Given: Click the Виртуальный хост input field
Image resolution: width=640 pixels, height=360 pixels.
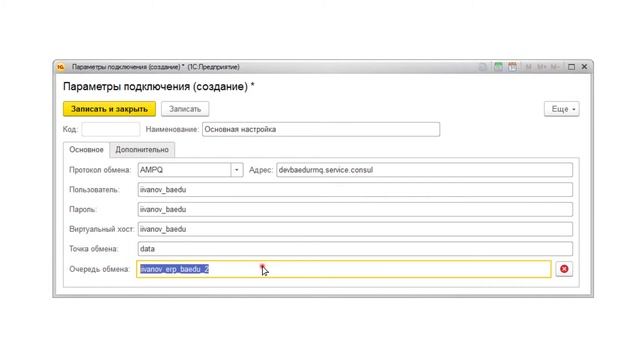Looking at the screenshot, I should tap(355, 229).
